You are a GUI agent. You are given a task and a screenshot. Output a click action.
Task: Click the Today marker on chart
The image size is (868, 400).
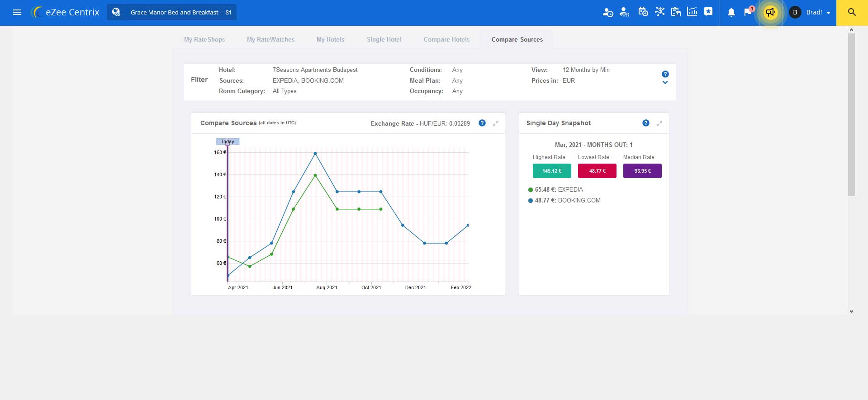(228, 141)
